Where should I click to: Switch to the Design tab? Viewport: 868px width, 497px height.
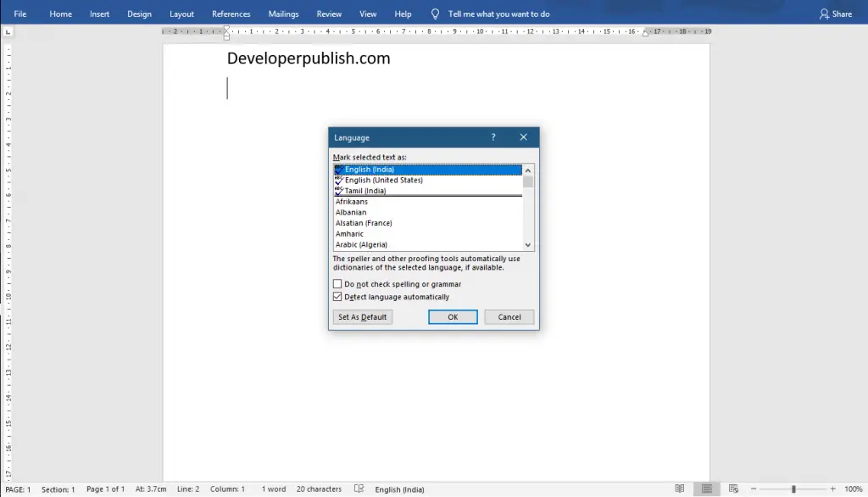click(139, 14)
